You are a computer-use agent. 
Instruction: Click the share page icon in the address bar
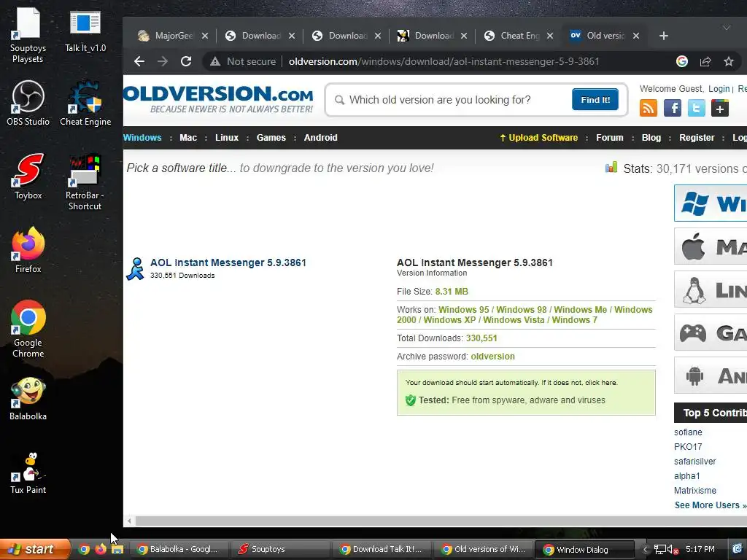pos(705,61)
